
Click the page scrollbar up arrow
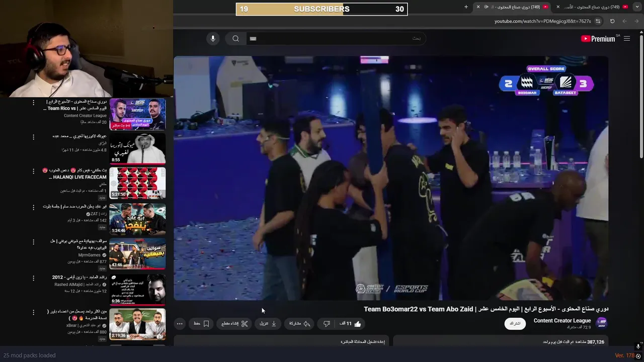point(641,32)
